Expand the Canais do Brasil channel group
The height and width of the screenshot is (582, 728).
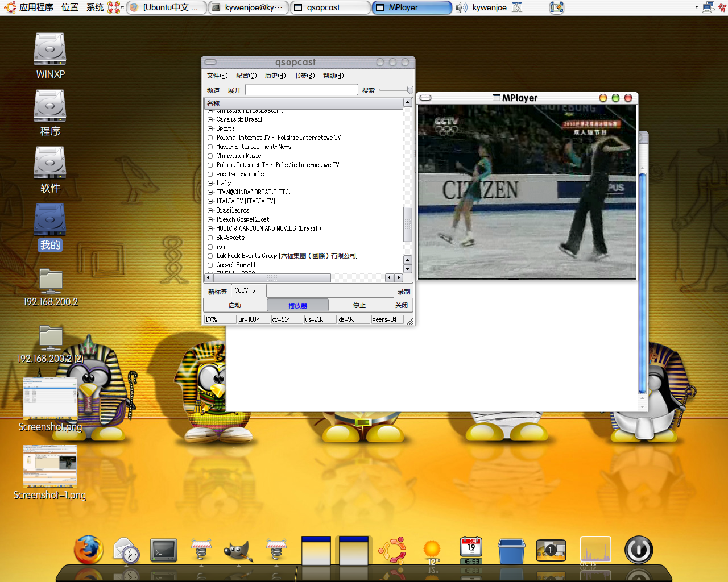click(x=210, y=119)
